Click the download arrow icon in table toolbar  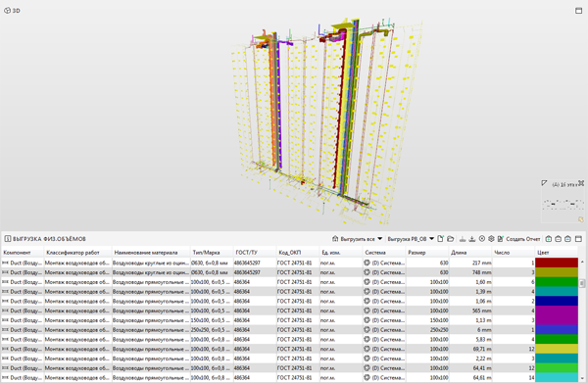472,239
